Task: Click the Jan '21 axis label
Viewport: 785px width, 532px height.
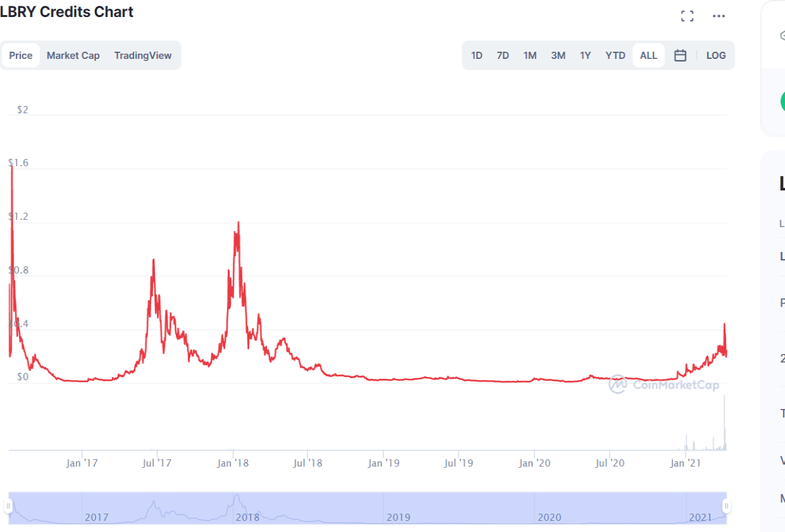Action: click(x=685, y=463)
